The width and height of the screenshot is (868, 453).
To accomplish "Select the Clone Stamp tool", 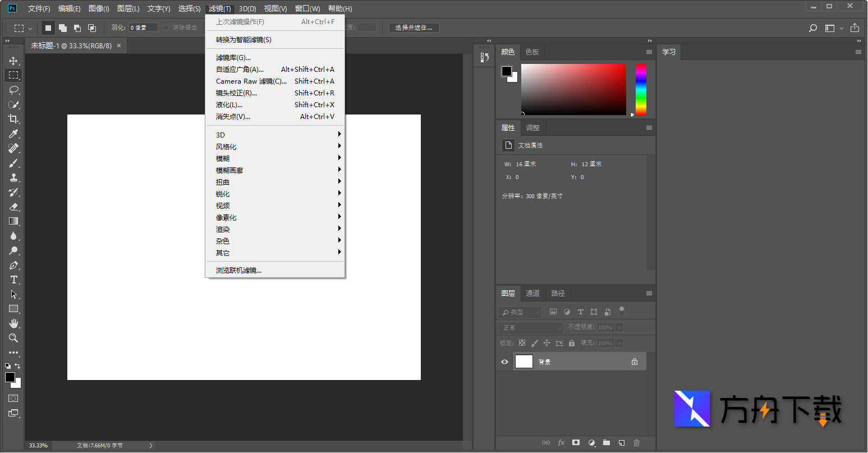I will [13, 177].
